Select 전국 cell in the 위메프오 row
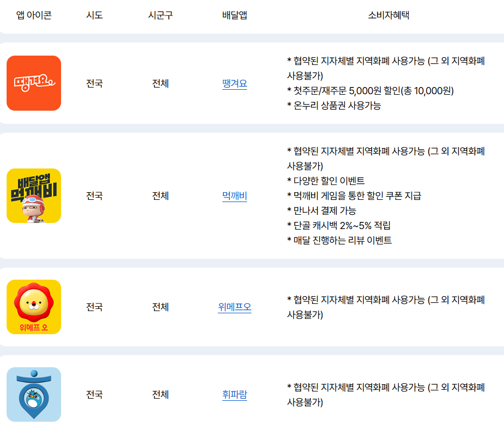 [94, 307]
